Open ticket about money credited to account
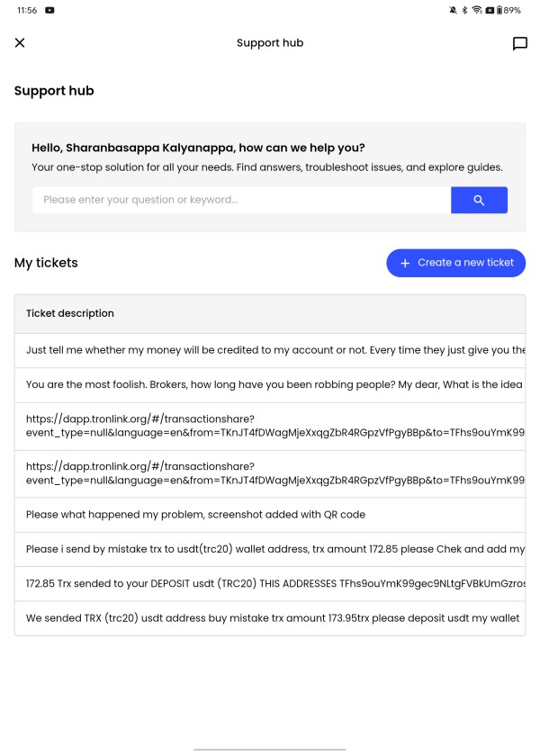The height and width of the screenshot is (756, 540). click(x=270, y=350)
